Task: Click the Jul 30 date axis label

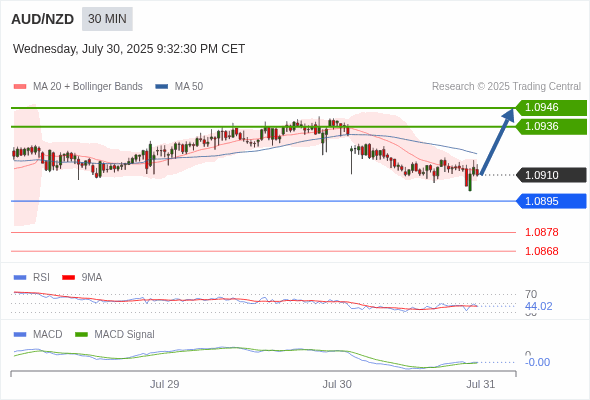Action: [337, 384]
